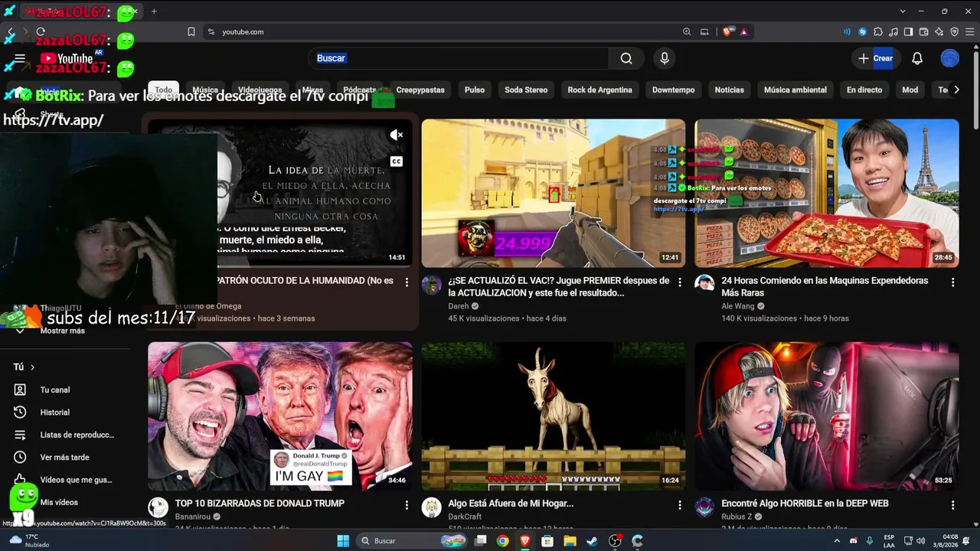Click the Historial clock-arrow icon
This screenshot has width=980, height=551.
click(x=20, y=412)
